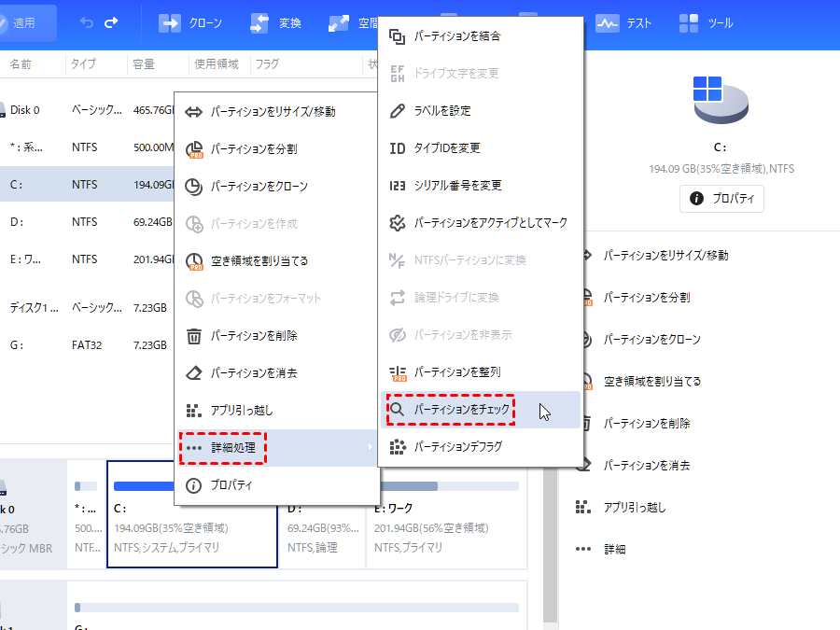Expand 詳細 in the right side panel
840x630 pixels.
click(x=614, y=550)
